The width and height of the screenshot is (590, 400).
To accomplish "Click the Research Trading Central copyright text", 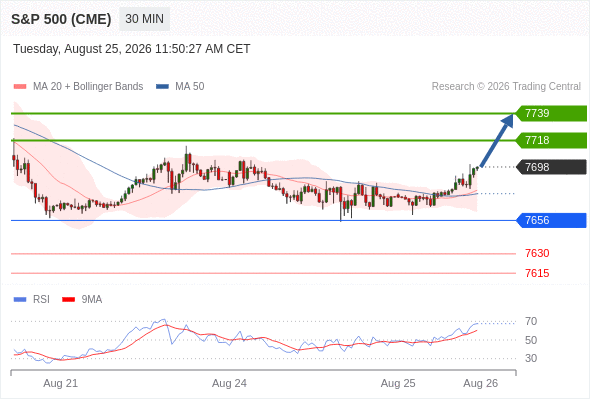I will click(x=506, y=87).
